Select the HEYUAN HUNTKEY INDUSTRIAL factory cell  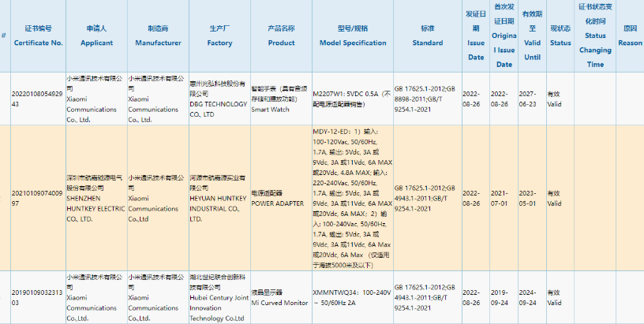pos(219,198)
